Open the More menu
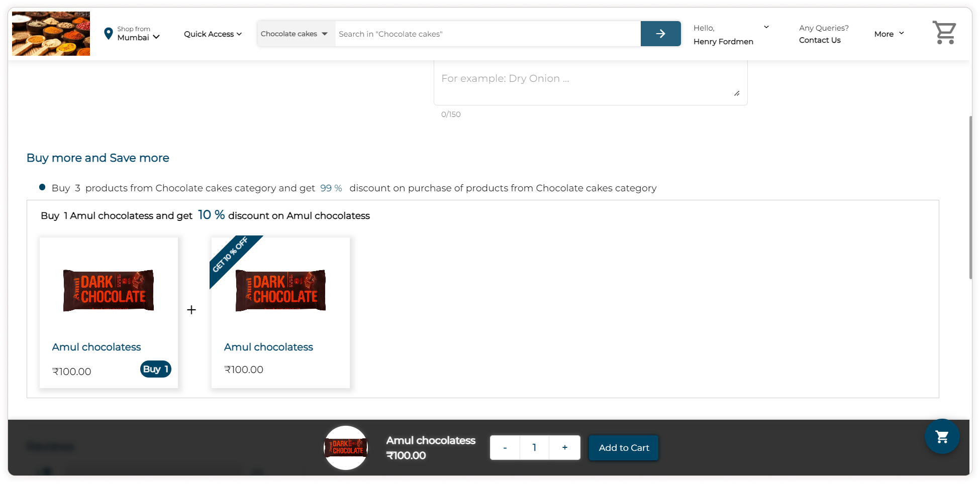 [889, 34]
